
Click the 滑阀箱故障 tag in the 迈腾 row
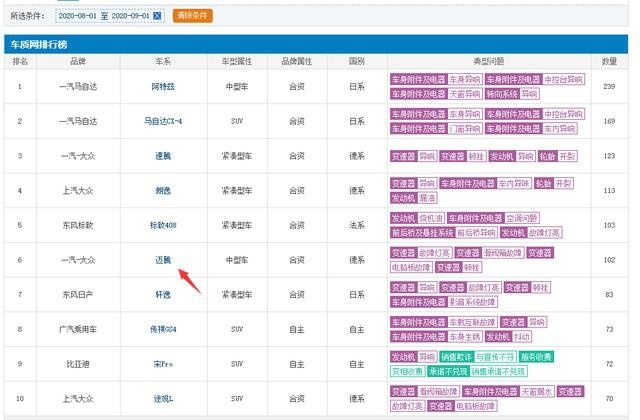pos(503,253)
